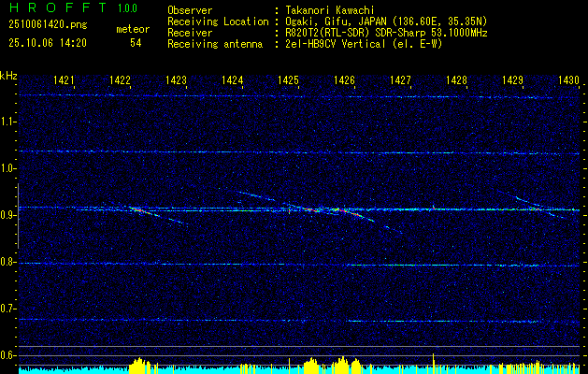The image size is (588, 374).
Task: Select the 1423 time marker
Action: 176,81
